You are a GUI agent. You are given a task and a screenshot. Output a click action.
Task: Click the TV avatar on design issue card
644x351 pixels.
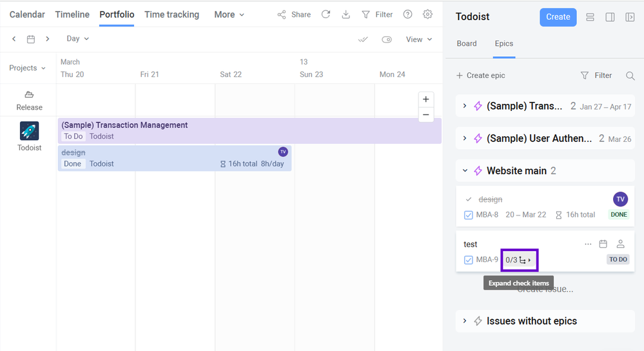click(621, 199)
